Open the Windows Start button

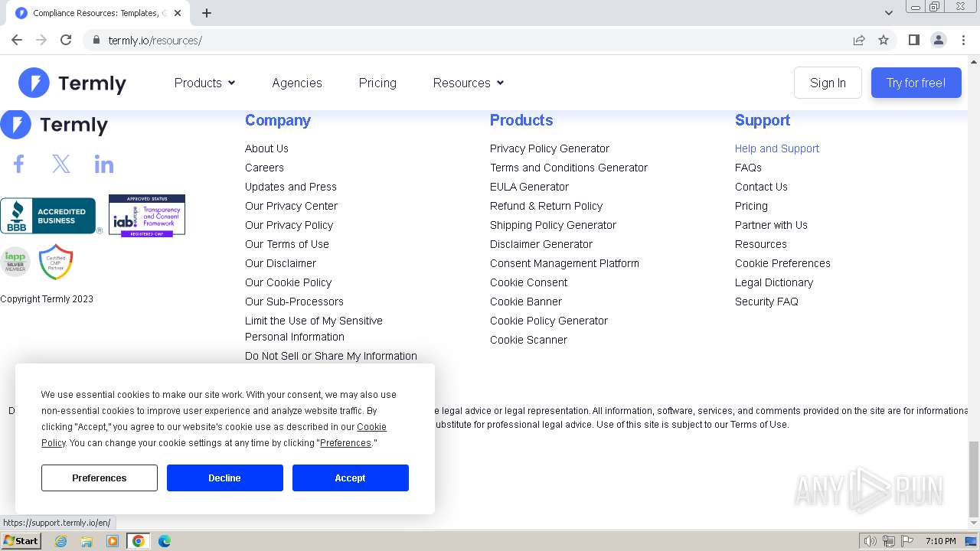pyautogui.click(x=21, y=541)
